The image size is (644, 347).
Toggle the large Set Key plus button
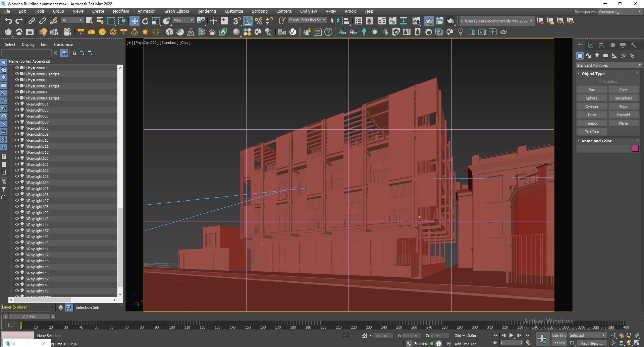pyautogui.click(x=542, y=339)
